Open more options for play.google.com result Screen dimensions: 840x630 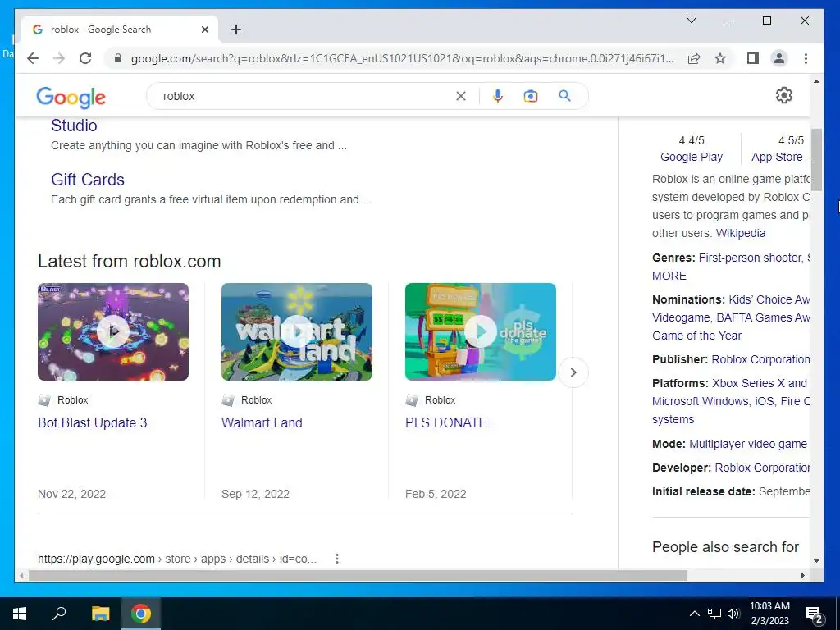337,559
